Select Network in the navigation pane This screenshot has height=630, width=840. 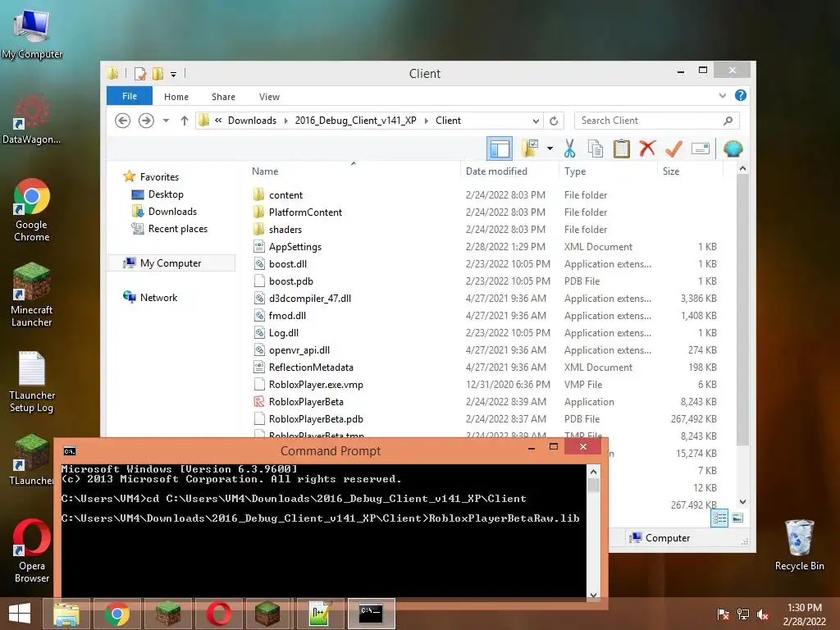click(x=158, y=297)
